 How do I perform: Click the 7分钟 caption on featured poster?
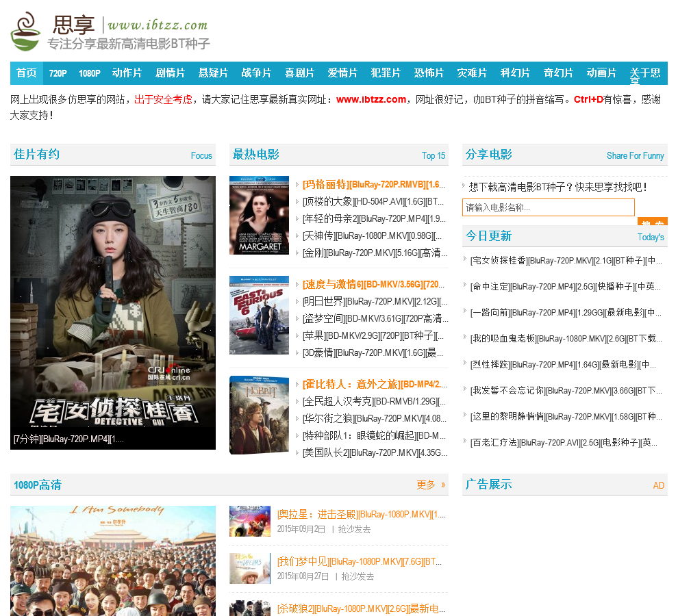(68, 439)
